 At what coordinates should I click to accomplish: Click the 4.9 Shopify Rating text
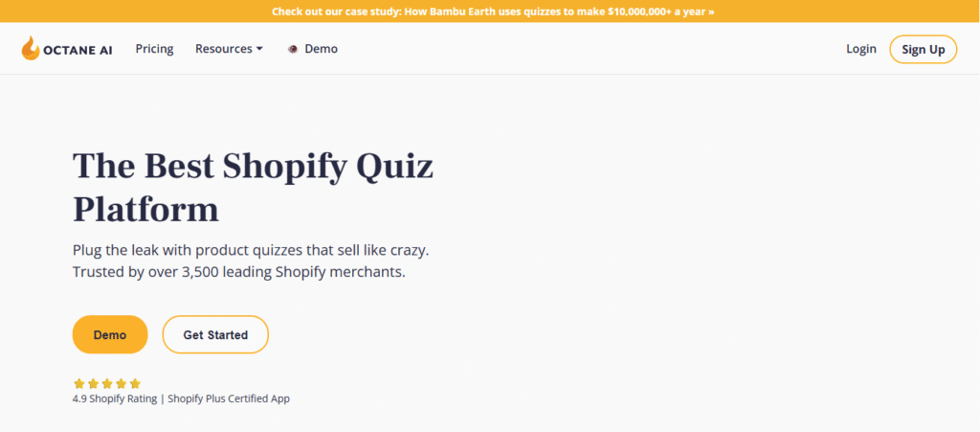tap(115, 398)
